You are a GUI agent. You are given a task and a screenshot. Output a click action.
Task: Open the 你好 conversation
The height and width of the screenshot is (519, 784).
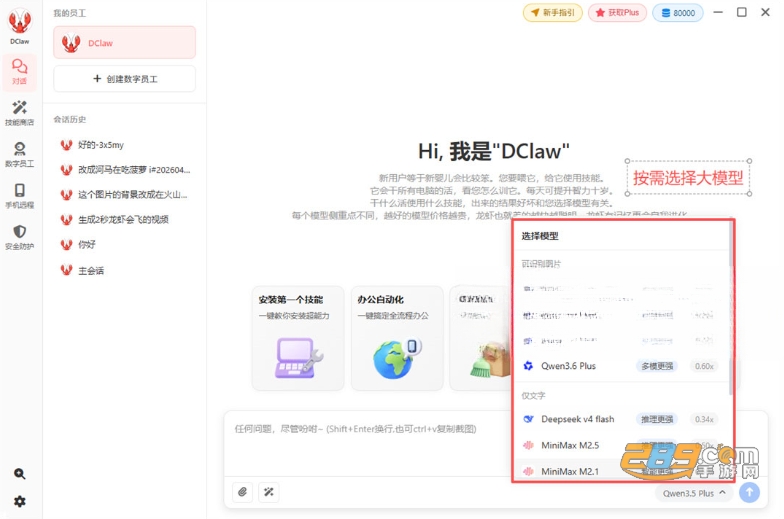[124, 244]
